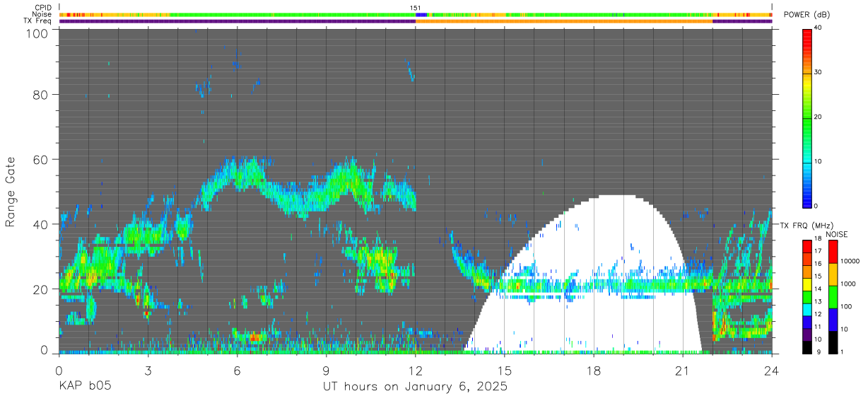Click the orange segment of the TX Freq bar

point(564,21)
